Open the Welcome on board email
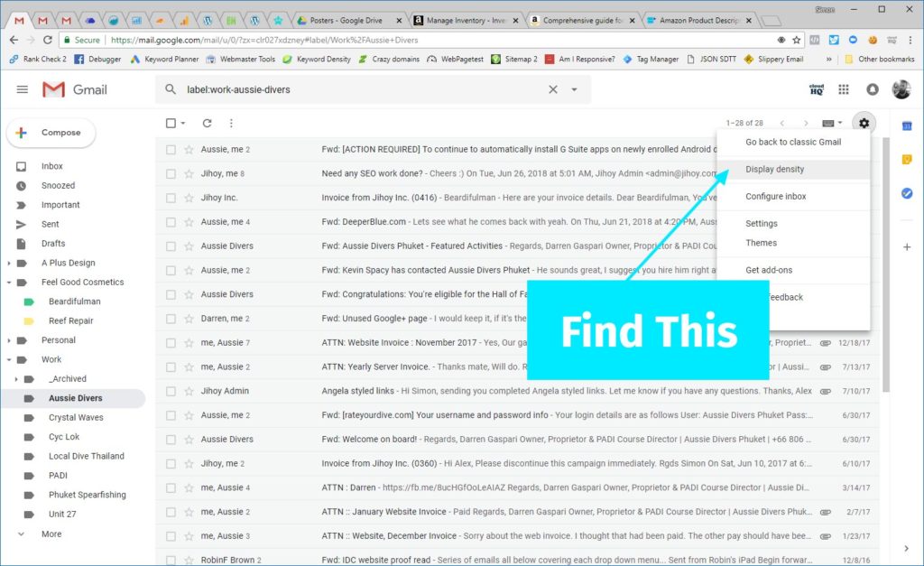 click(x=517, y=440)
